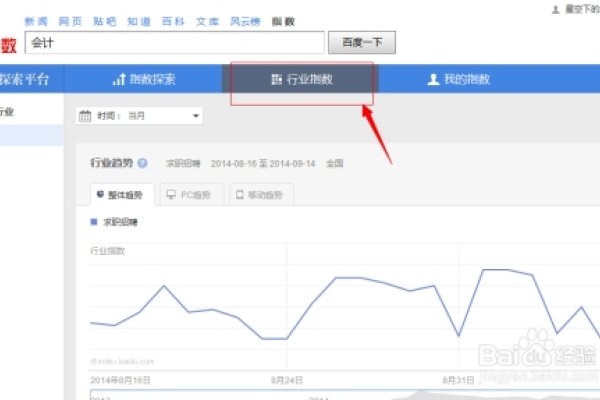This screenshot has height=400, width=600.
Task: Open the 贴吧 link in top navigation
Action: (x=104, y=21)
